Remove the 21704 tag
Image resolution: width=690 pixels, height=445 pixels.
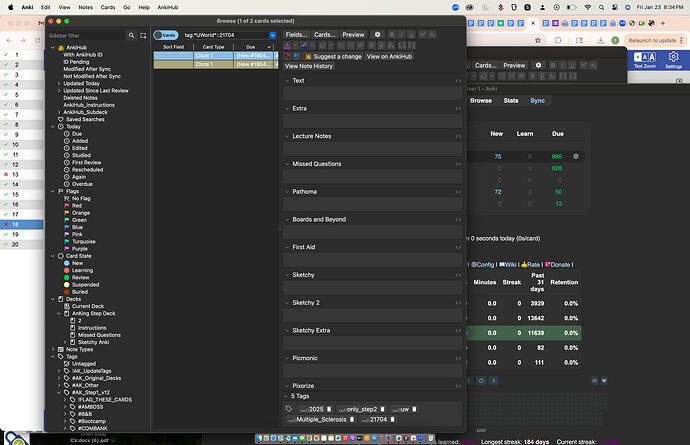(393, 419)
